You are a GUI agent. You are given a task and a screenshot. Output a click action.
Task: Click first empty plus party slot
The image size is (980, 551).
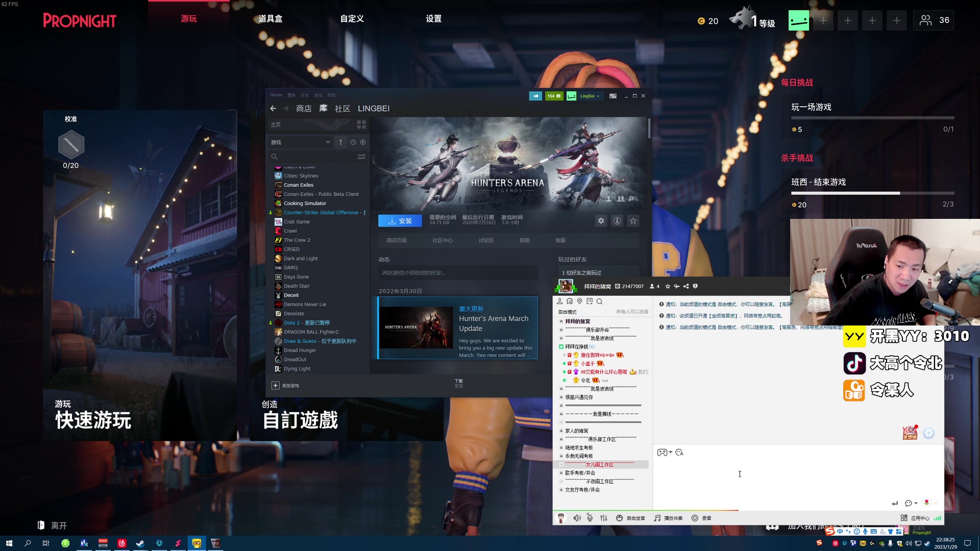pos(823,20)
